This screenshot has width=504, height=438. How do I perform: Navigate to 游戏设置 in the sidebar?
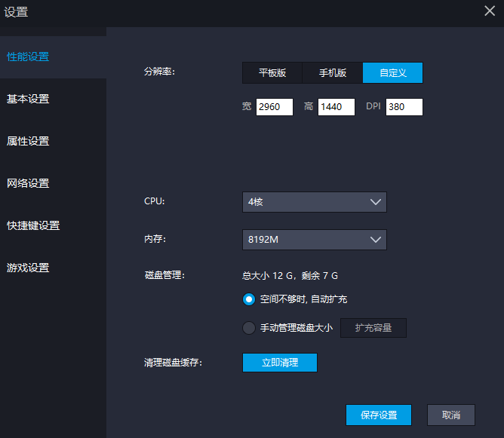click(x=28, y=268)
